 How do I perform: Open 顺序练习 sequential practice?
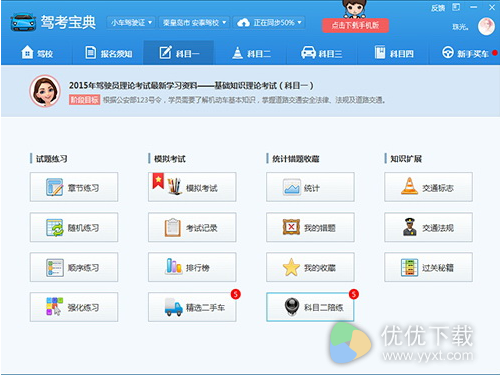pos(74,267)
